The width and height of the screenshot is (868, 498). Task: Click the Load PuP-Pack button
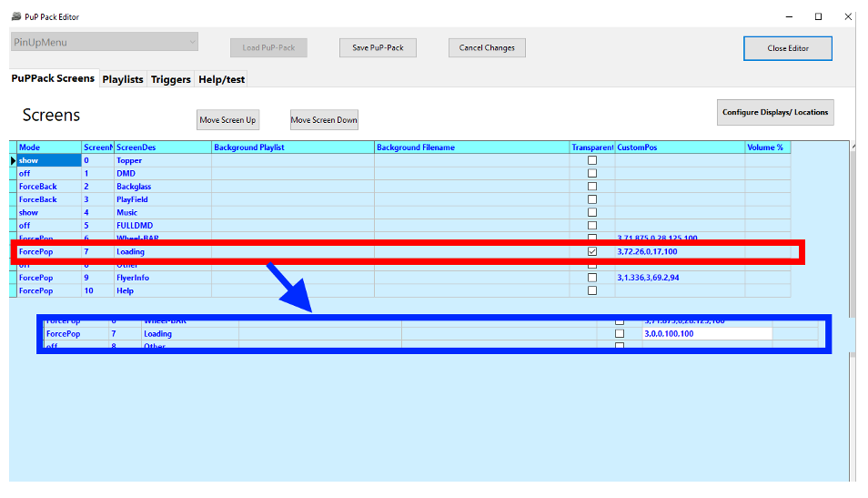268,48
